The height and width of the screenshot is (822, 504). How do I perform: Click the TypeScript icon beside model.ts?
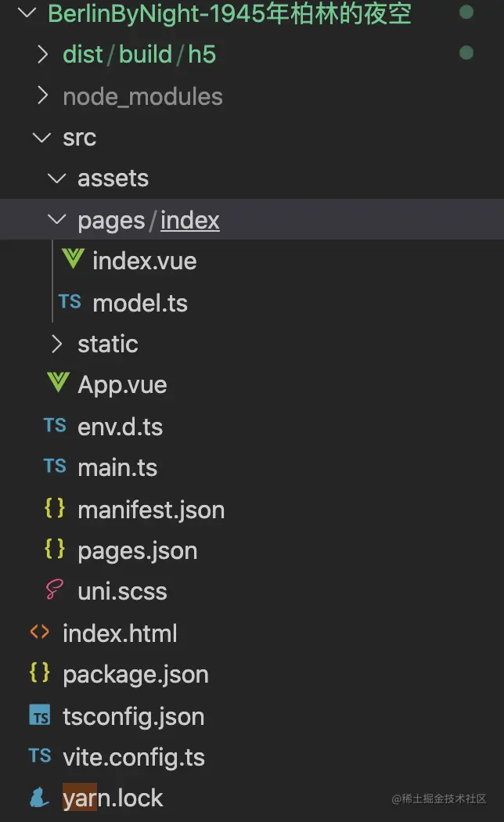pyautogui.click(x=70, y=301)
